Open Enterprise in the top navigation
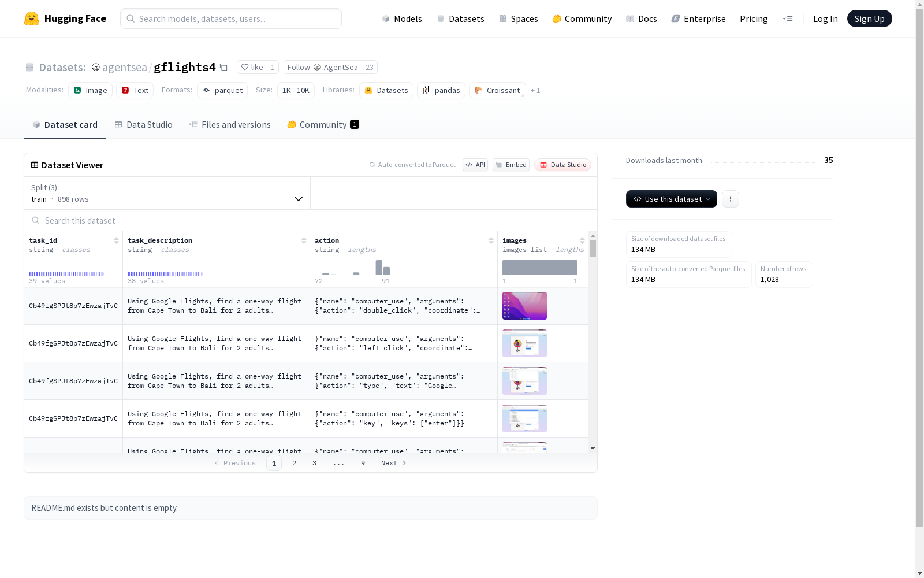924x578 pixels. coord(698,18)
